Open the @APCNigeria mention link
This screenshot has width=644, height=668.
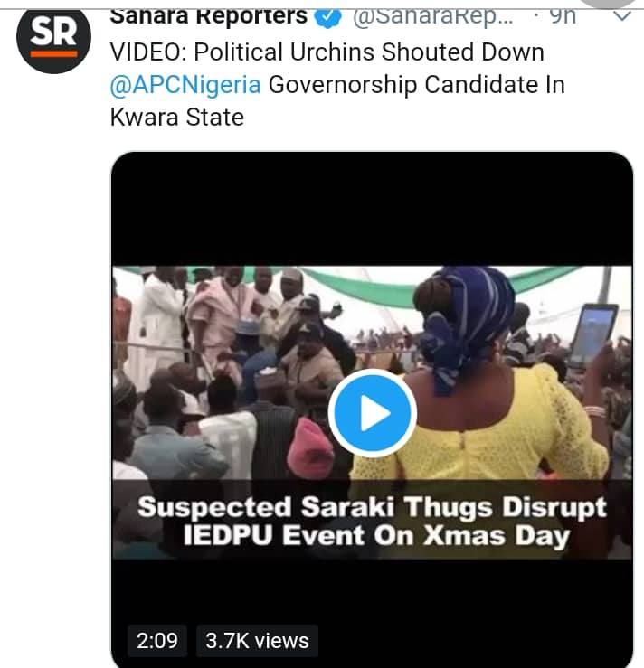click(x=185, y=85)
